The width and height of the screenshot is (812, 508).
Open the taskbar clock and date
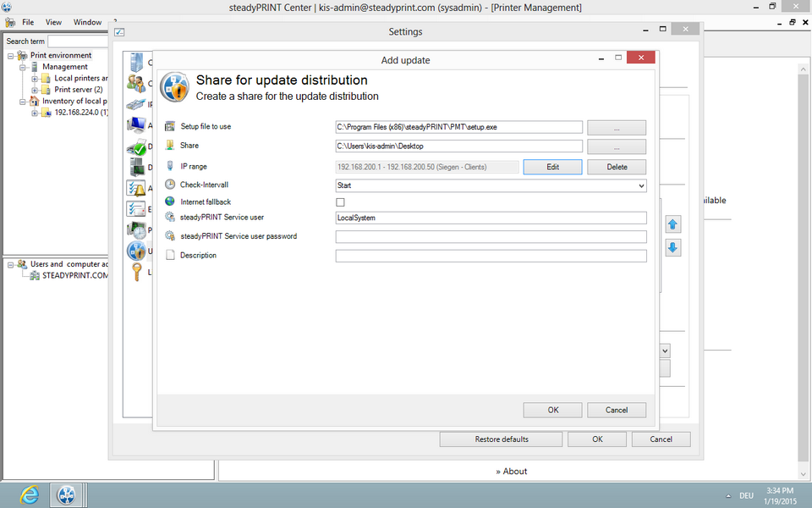(780, 496)
